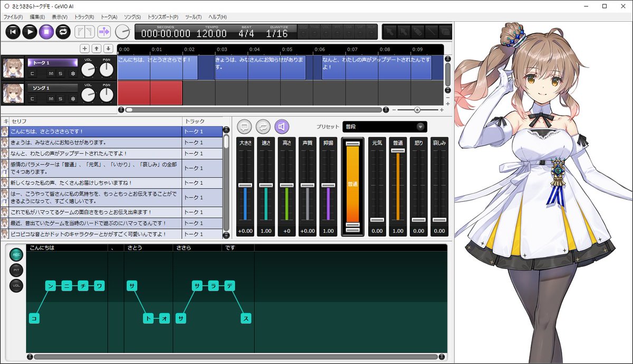Viewport: 633px width, 364px height.
Task: Click the TEMPO 120.00 display
Action: point(212,32)
